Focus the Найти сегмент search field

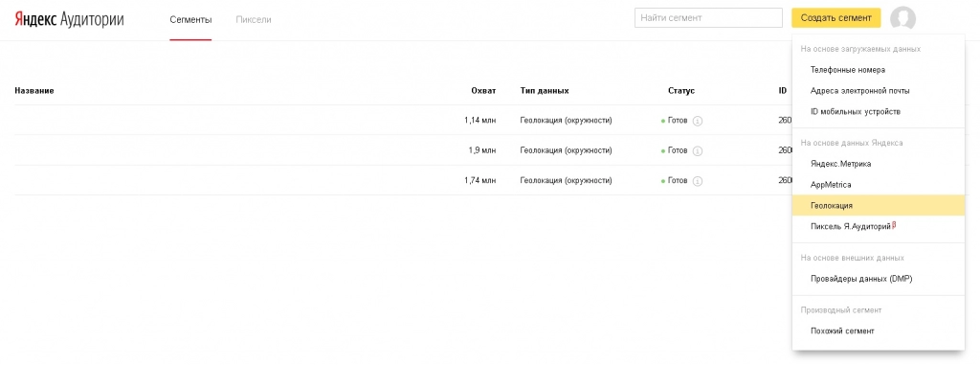[x=708, y=18]
